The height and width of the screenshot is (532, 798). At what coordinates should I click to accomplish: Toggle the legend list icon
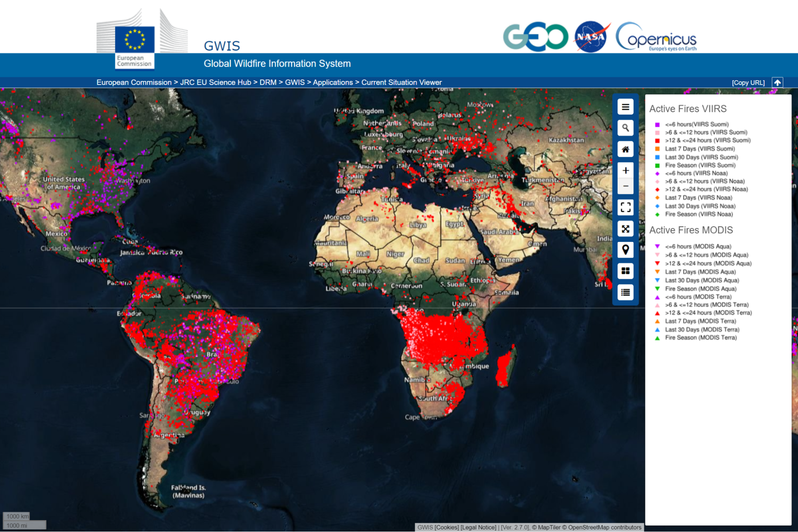pyautogui.click(x=625, y=292)
